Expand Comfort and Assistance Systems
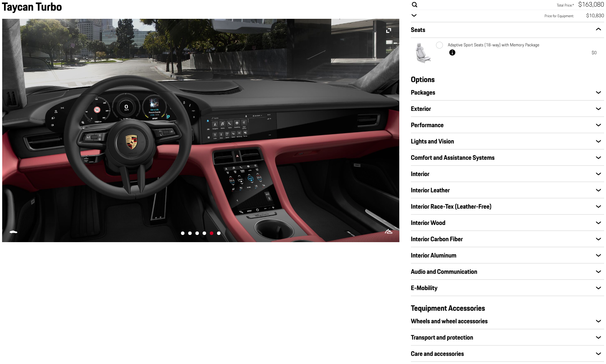 click(x=598, y=158)
